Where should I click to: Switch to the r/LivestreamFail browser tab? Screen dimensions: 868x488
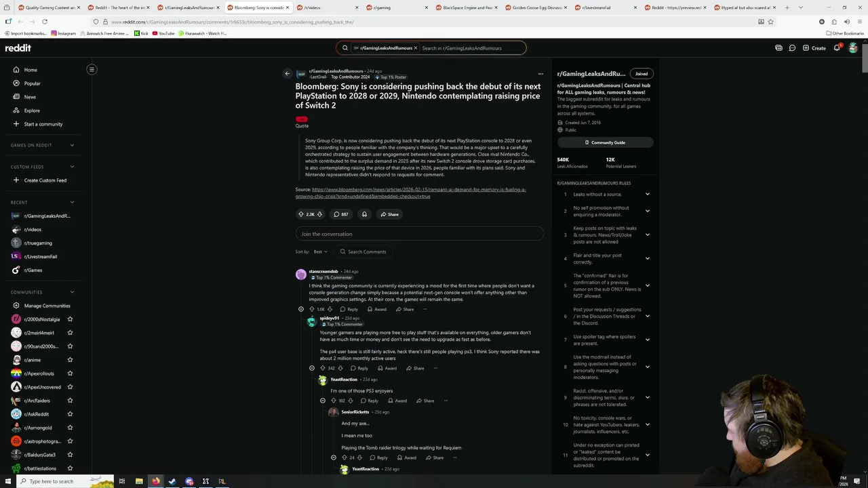point(604,7)
